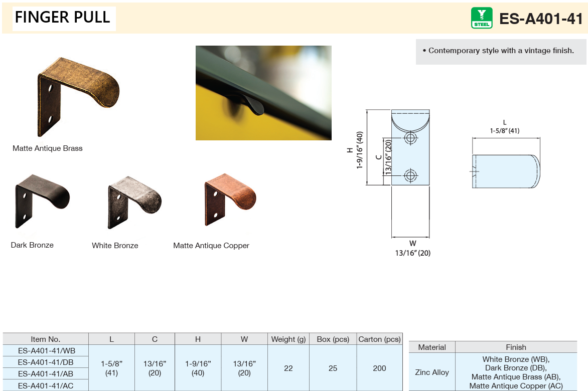Viewport: 588px width, 391px height.
Task: Select item ES-A401-41/AC in table
Action: [46, 385]
